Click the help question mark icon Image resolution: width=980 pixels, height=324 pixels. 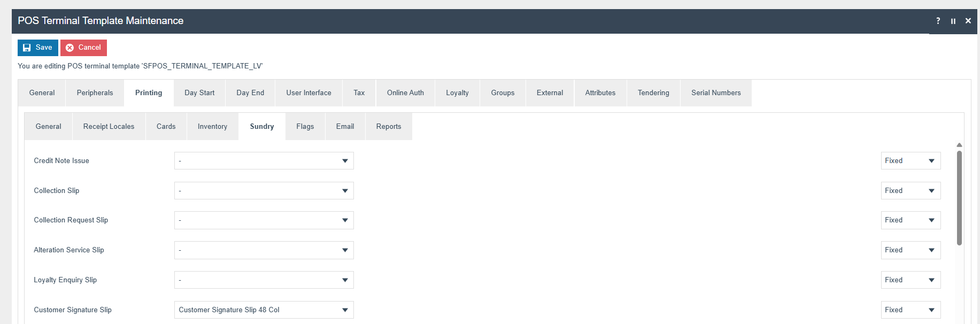pos(938,21)
